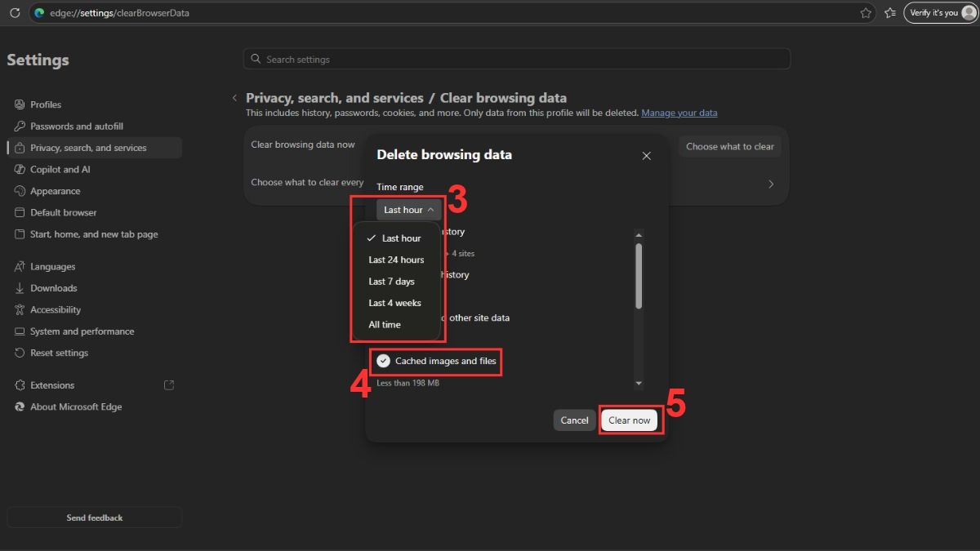The height and width of the screenshot is (551, 980).
Task: Click the back arrow beside Privacy heading
Action: tap(234, 98)
